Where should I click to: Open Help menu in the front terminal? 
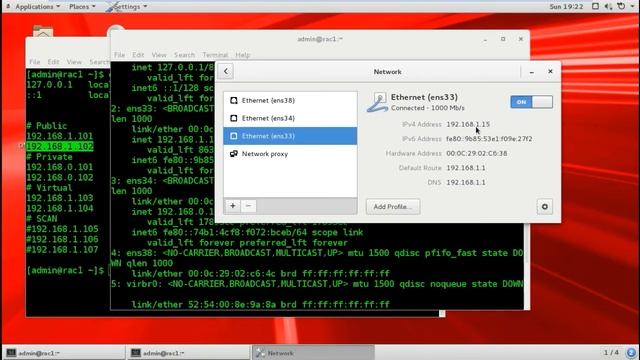[242, 55]
